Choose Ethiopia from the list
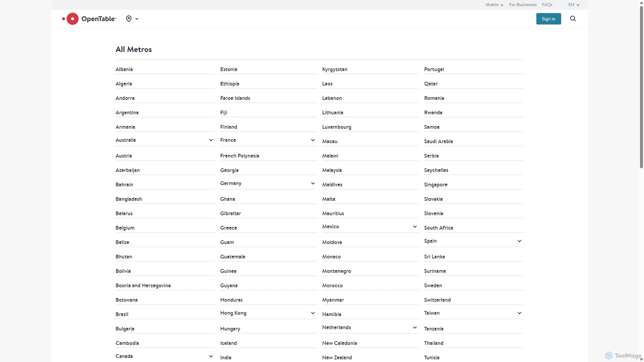 click(229, 84)
